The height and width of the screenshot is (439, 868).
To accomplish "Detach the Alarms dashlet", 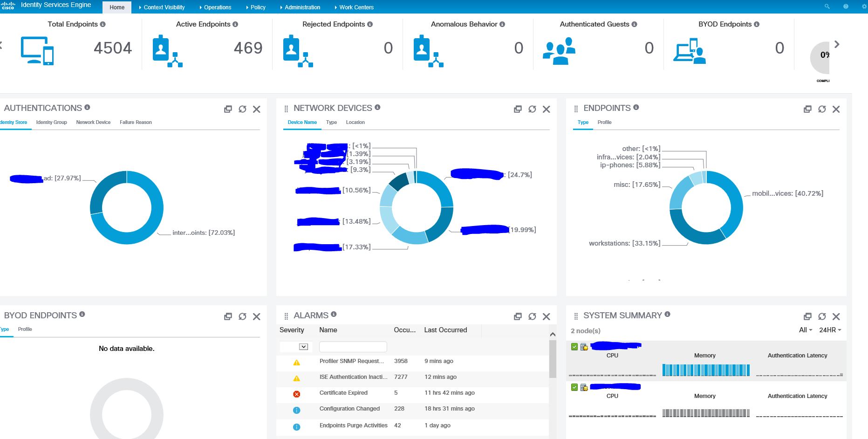I will (518, 316).
